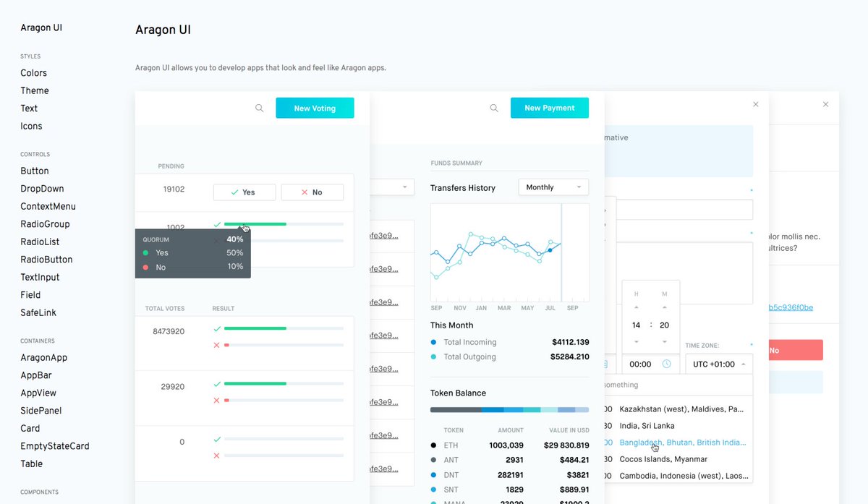Click the DNT token color dot
Image resolution: width=868 pixels, height=504 pixels.
click(x=433, y=475)
